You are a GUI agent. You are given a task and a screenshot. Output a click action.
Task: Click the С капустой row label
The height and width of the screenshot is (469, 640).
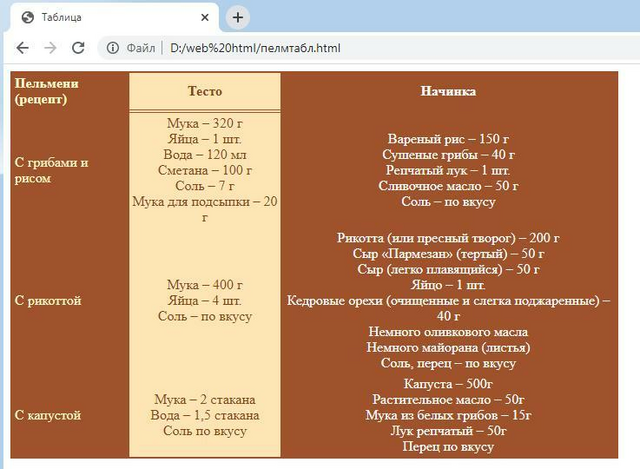point(48,415)
